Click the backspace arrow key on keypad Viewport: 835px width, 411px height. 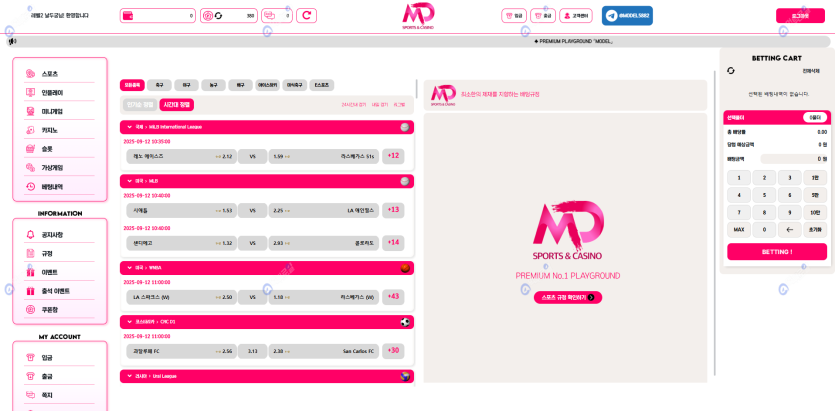(790, 229)
